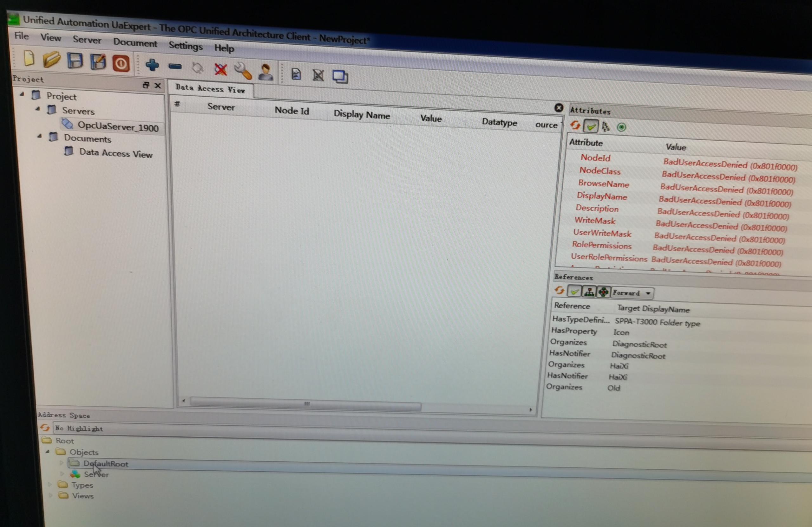The height and width of the screenshot is (527, 812).
Task: Change user via the person toolbar icon
Action: click(x=265, y=72)
